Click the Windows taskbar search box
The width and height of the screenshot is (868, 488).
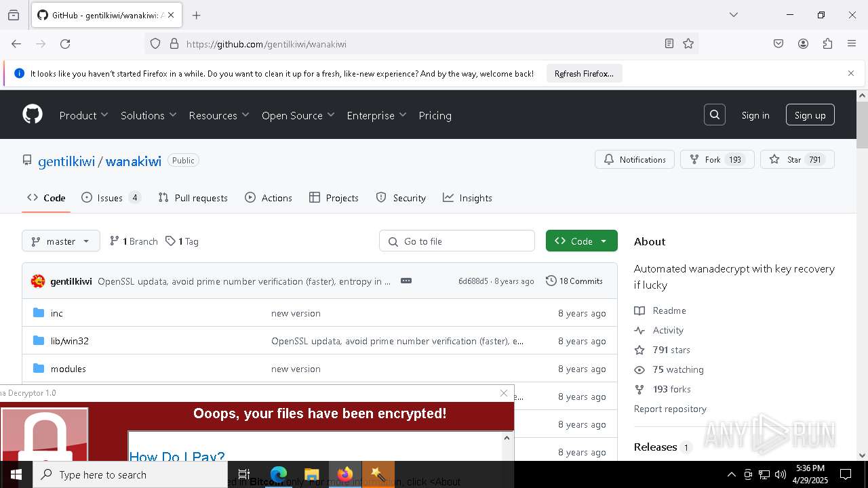(130, 474)
